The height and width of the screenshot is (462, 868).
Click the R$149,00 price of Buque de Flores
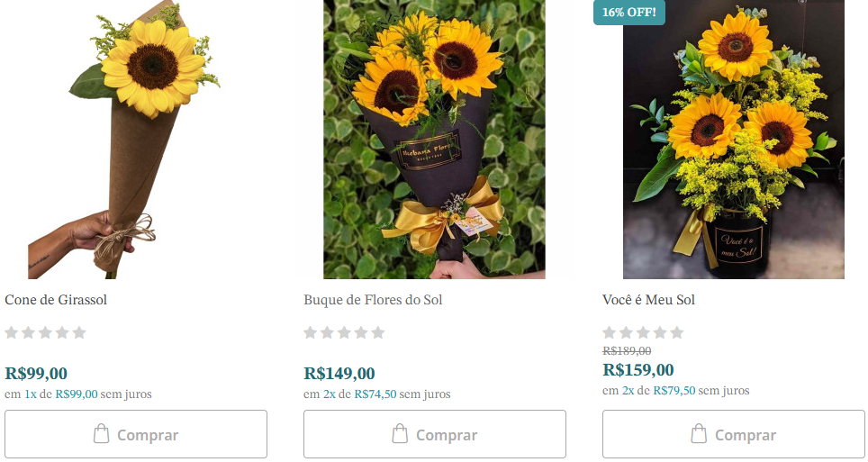pyautogui.click(x=339, y=373)
